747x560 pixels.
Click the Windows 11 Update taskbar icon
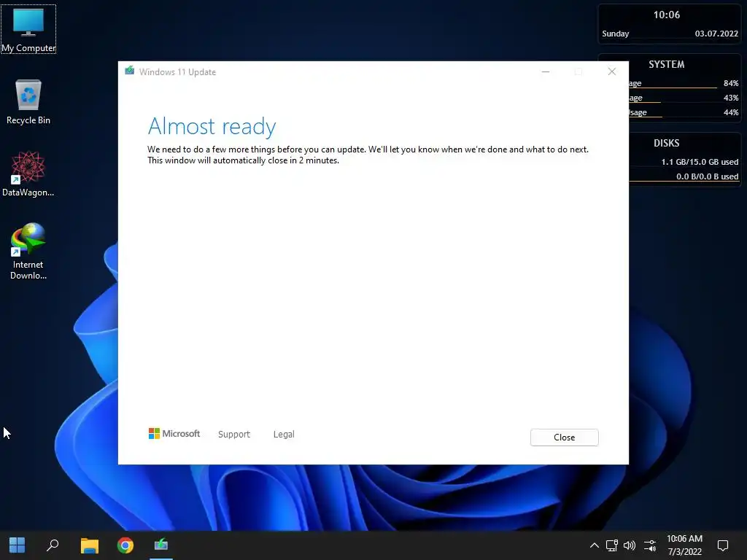[161, 545]
